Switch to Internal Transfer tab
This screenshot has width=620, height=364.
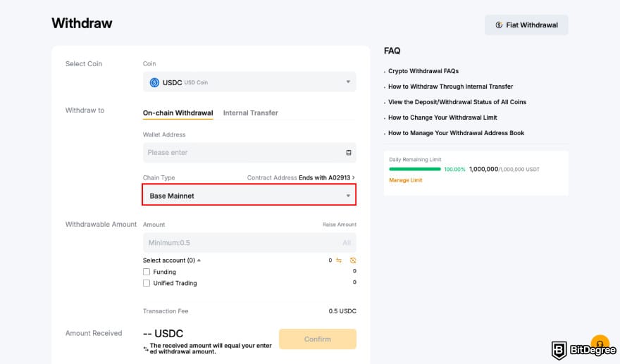point(251,113)
